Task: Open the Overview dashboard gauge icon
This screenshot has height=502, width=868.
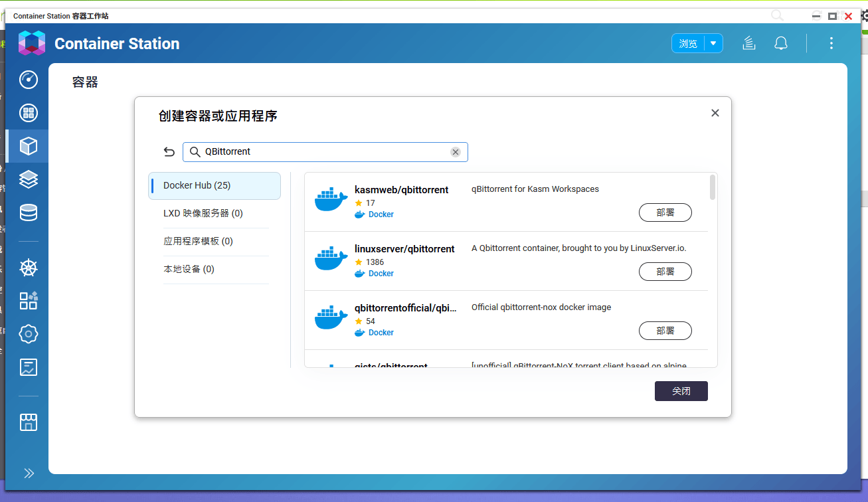Action: [x=29, y=80]
